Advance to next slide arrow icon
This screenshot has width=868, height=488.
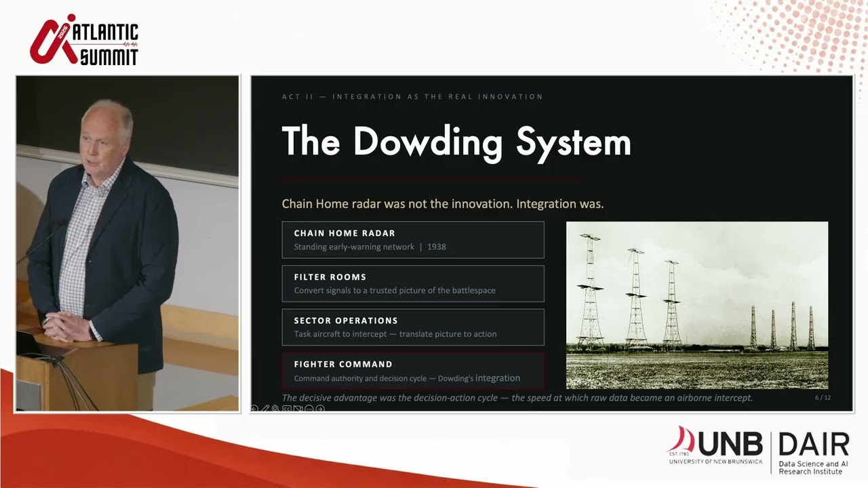320,409
